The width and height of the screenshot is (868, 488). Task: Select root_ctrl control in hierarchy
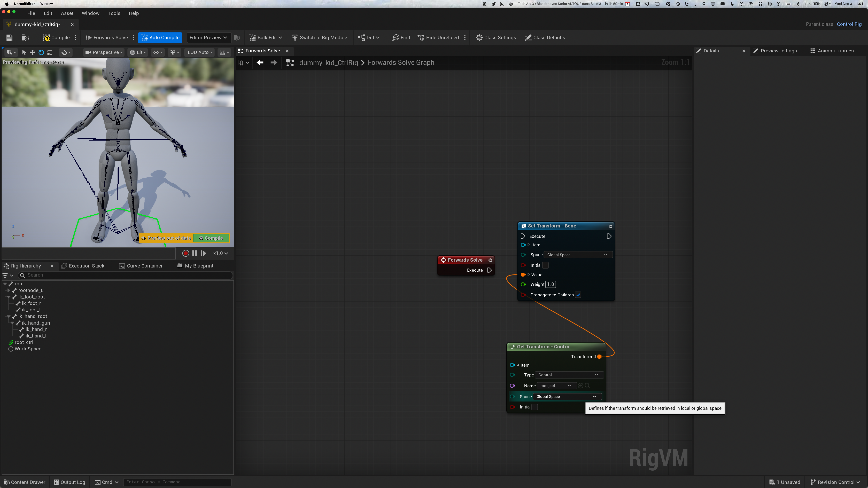coord(24,343)
